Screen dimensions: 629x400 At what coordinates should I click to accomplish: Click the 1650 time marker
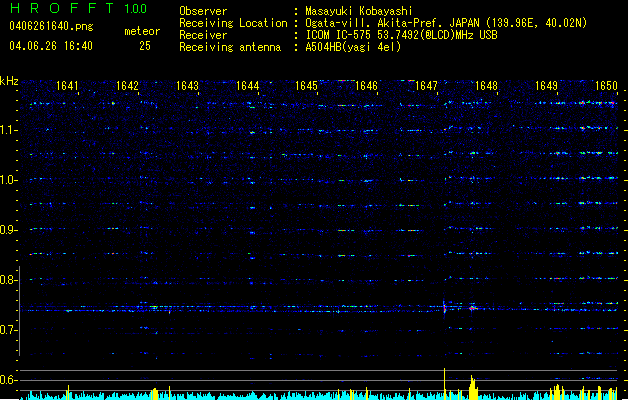606,85
